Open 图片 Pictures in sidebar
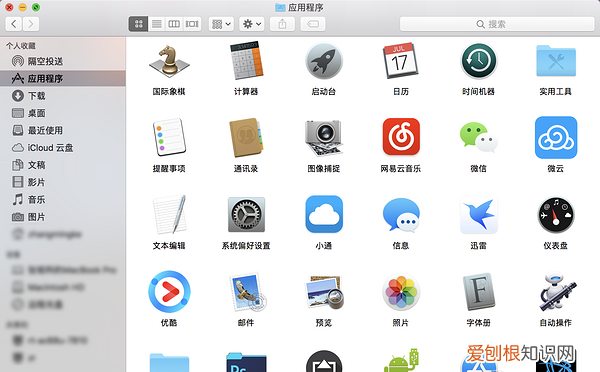 coord(63,217)
